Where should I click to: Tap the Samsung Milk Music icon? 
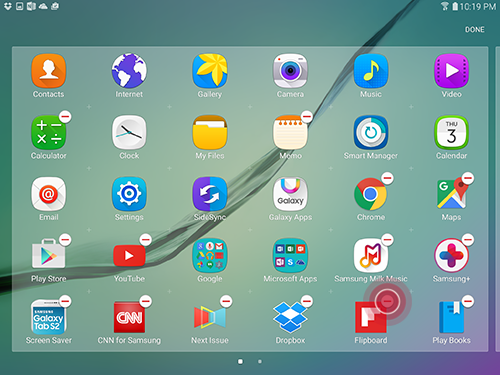point(371,255)
